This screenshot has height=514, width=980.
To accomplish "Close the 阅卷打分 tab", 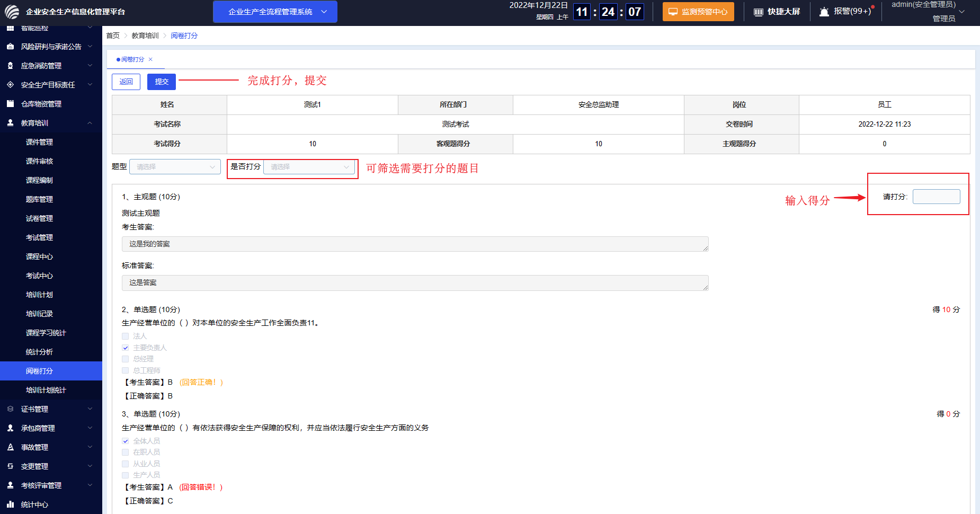I will [x=150, y=59].
